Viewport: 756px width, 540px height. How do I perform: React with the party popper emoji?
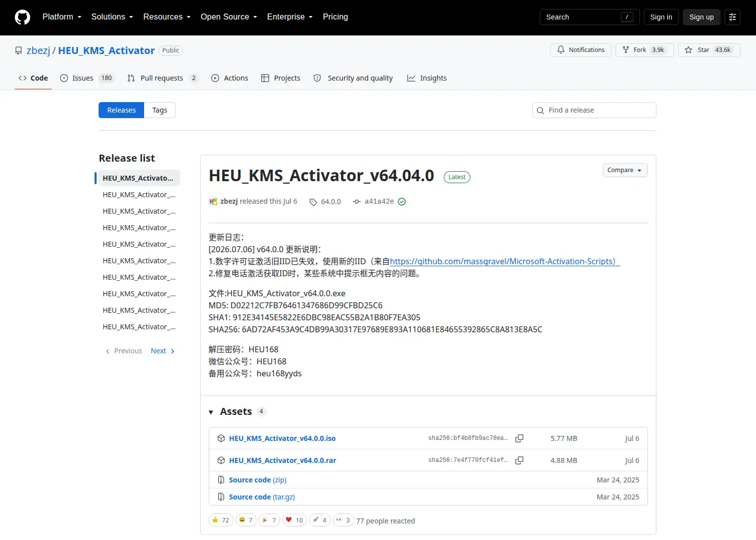tap(269, 520)
